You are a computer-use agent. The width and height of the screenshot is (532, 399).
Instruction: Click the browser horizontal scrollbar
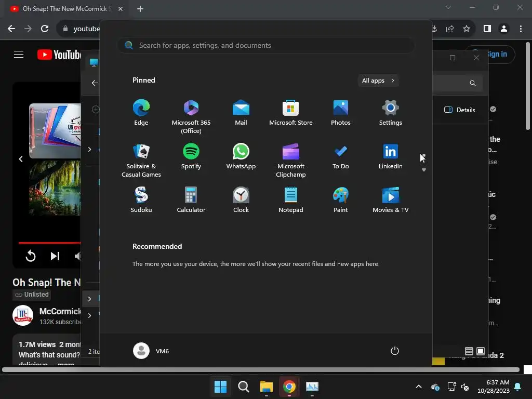point(261,370)
